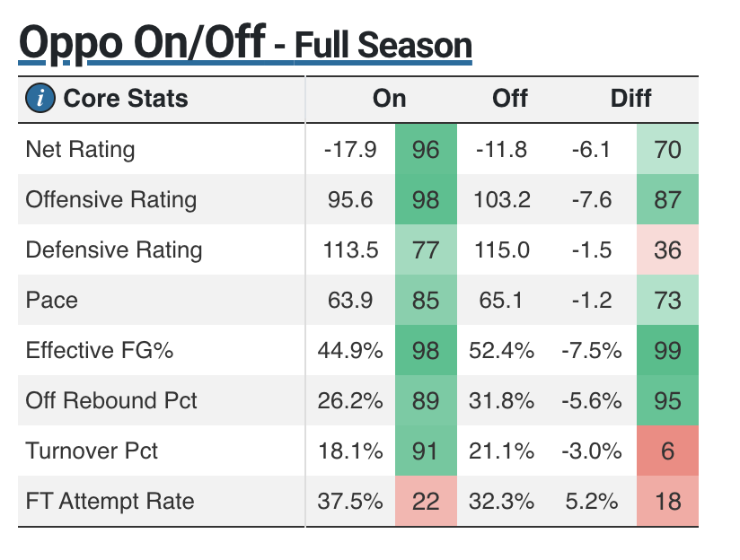Click the pink 36 Defensive Rating Diff cell
This screenshot has width=740, height=560.
(x=667, y=249)
